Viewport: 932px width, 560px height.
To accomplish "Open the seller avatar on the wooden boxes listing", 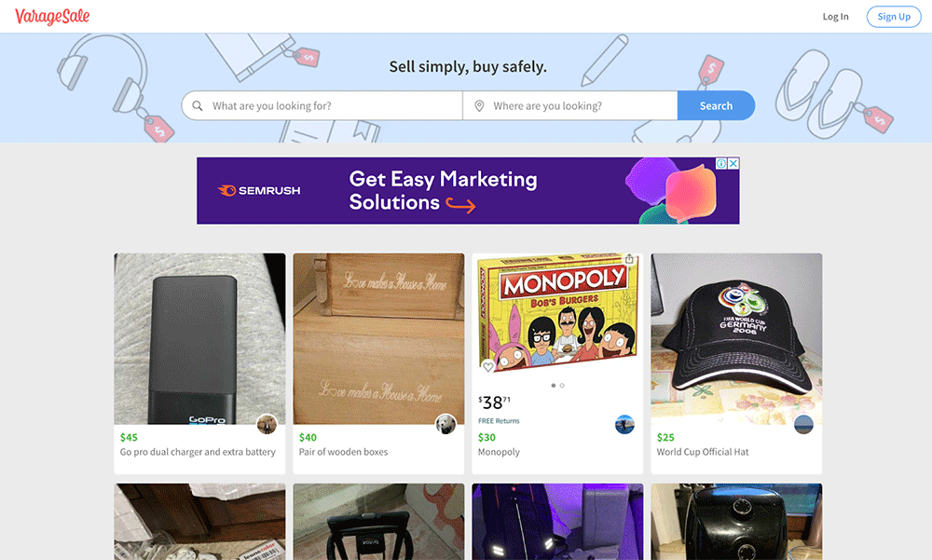I will 445,424.
